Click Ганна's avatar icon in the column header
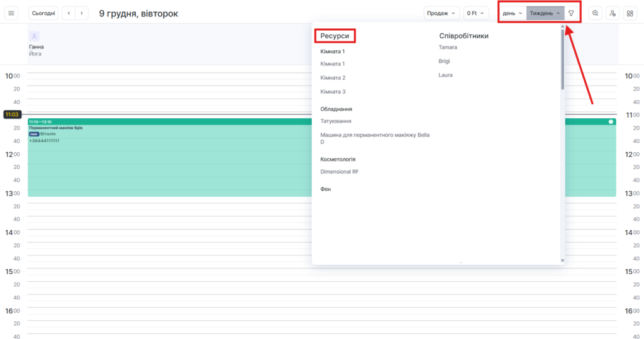Image resolution: width=644 pixels, height=339 pixels. click(34, 36)
